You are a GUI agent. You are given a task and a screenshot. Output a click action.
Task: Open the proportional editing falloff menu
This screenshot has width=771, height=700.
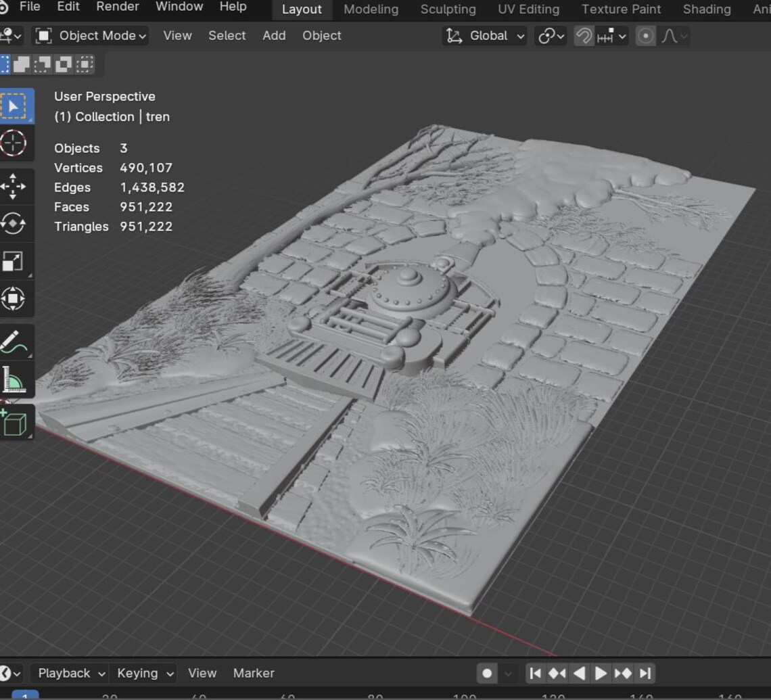(x=674, y=36)
